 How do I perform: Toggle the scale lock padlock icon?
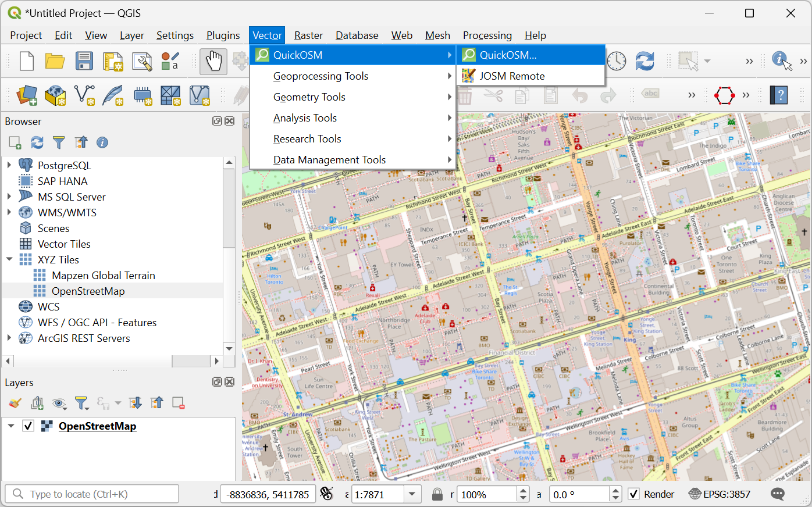(437, 494)
